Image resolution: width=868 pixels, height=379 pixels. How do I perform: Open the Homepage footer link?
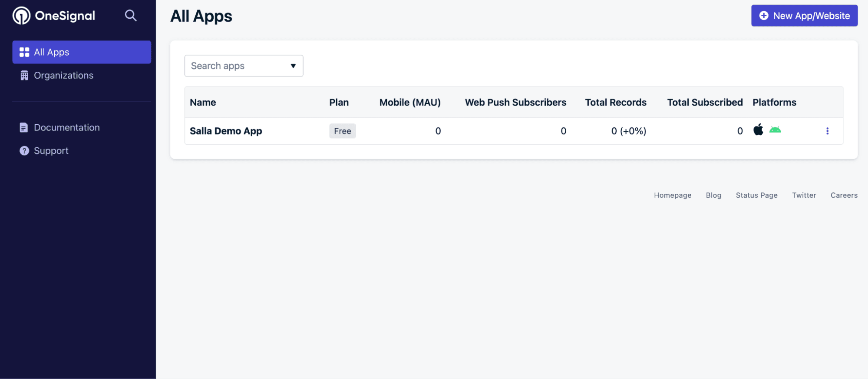pos(672,195)
